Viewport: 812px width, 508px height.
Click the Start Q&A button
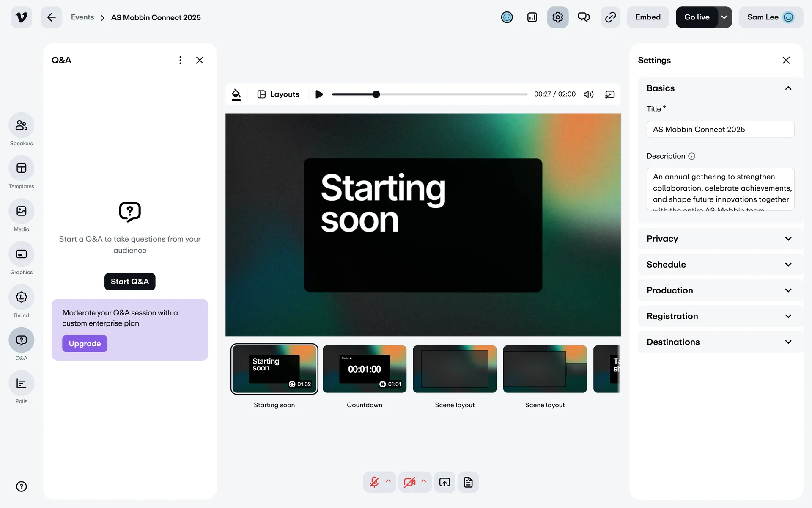pos(130,282)
